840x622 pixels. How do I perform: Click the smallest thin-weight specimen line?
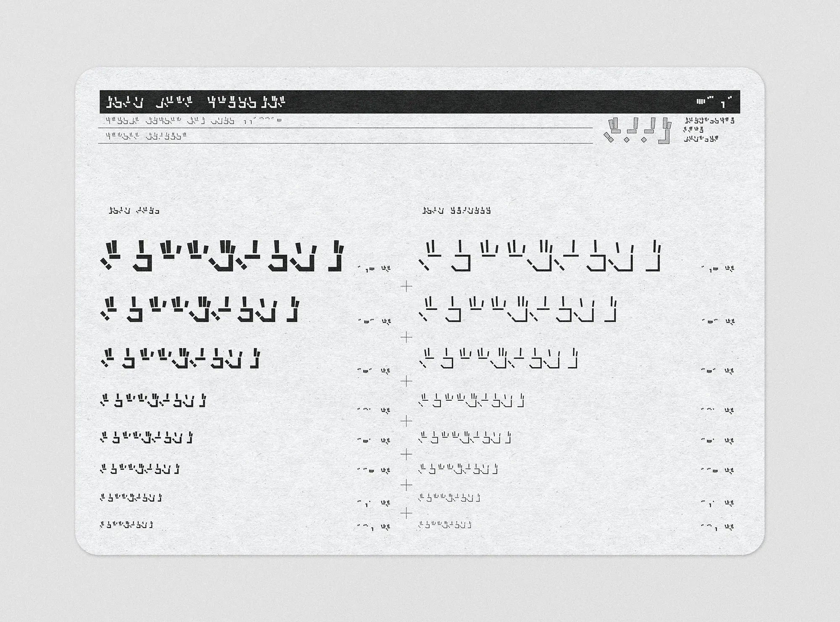(445, 525)
